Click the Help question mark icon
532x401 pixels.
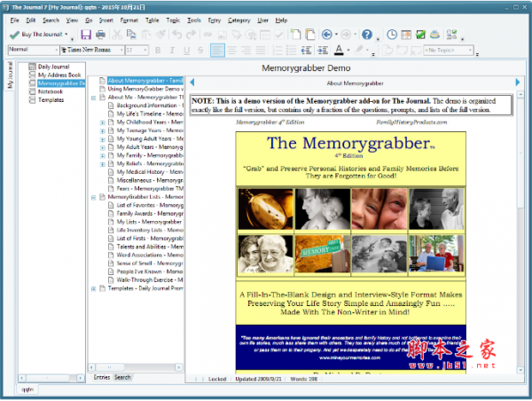365,35
